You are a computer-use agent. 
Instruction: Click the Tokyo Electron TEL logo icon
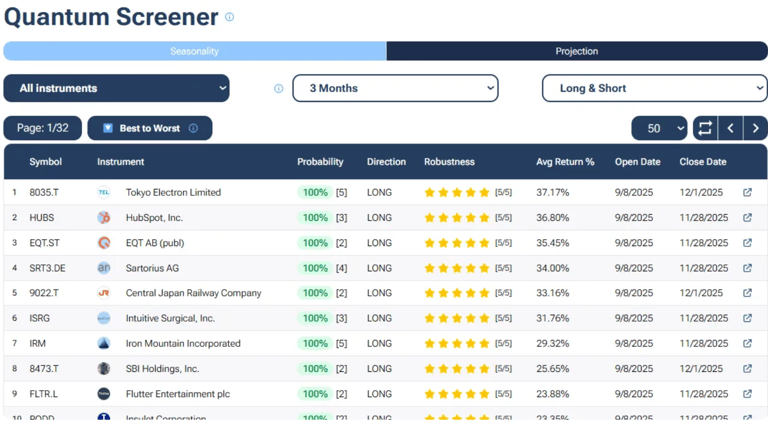pos(104,192)
